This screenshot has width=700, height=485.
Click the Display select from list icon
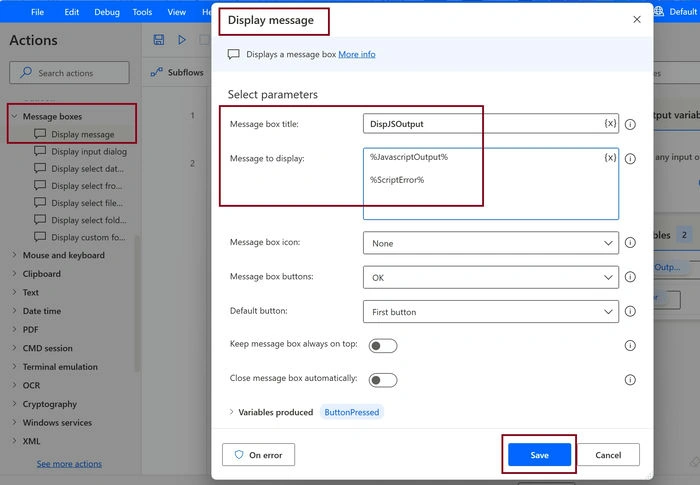[40, 185]
